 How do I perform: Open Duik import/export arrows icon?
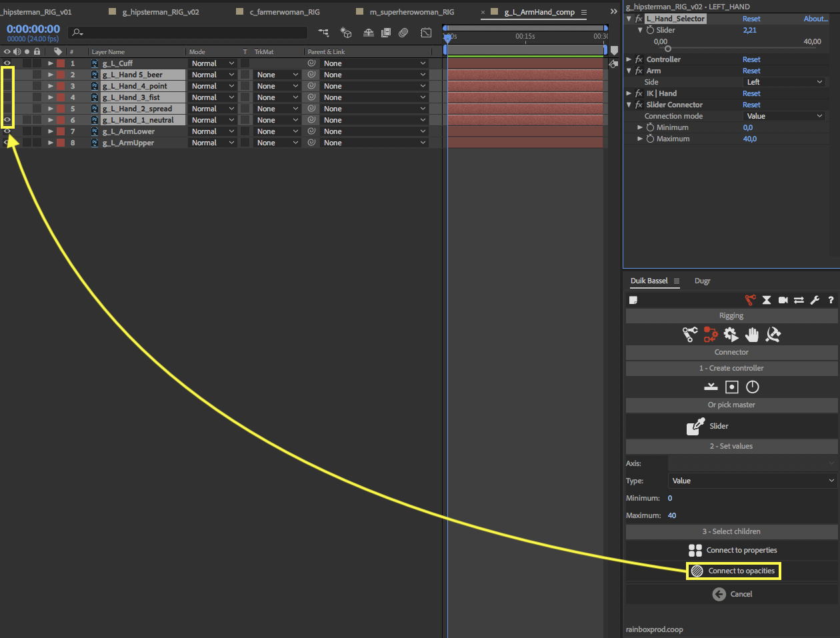pos(799,300)
